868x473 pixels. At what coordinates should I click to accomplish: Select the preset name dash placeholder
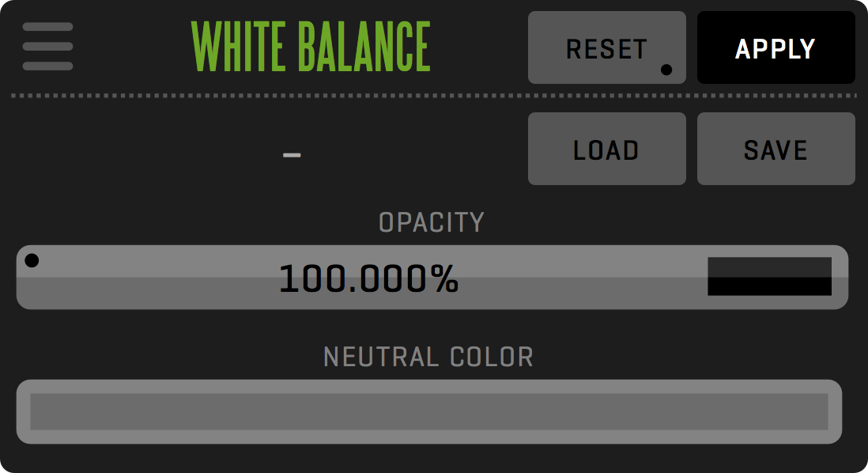pos(292,155)
